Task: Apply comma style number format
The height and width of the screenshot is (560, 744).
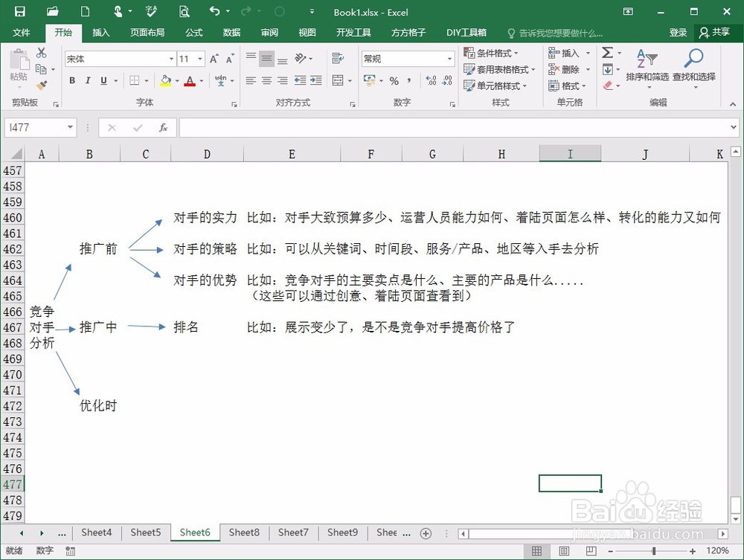Action: (x=409, y=80)
